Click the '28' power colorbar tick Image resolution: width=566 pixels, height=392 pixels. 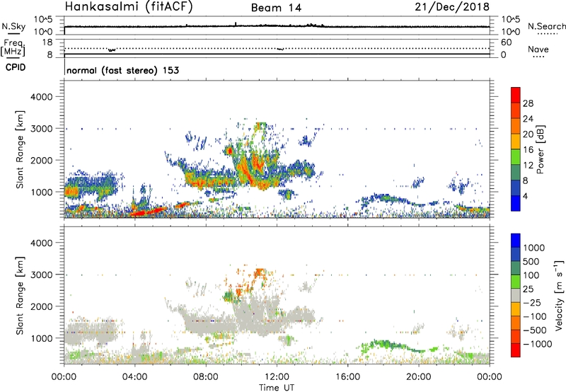tap(528, 103)
